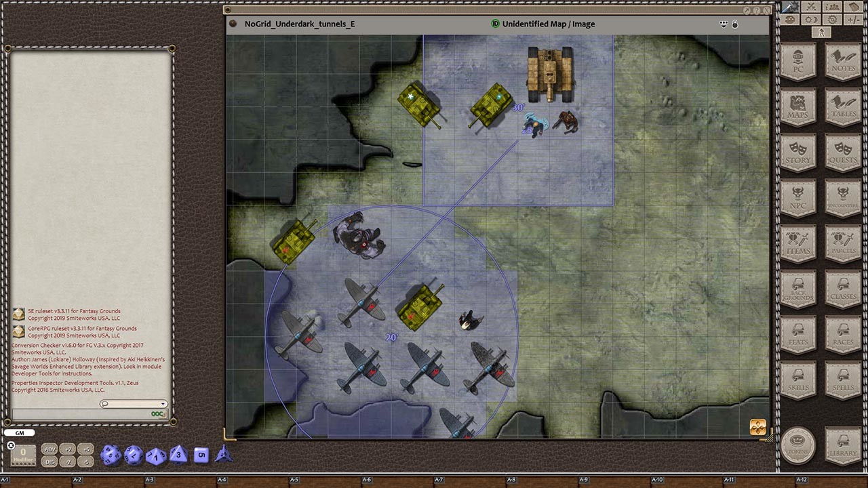Open the OOC chat mode selector
Screen dimensions: 868x488
pos(158,415)
